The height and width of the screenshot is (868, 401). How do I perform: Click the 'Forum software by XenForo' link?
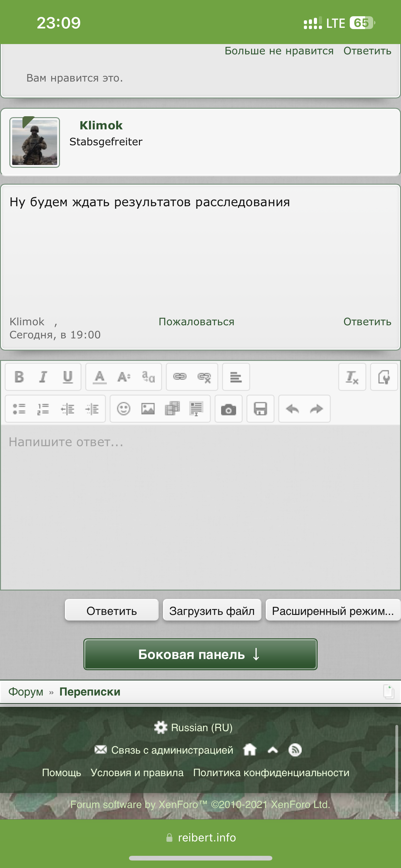pyautogui.click(x=200, y=804)
